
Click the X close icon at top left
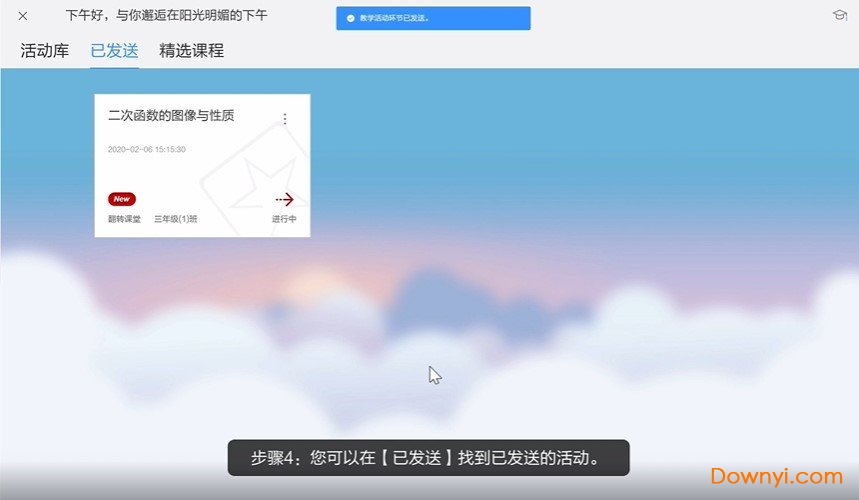[x=23, y=16]
